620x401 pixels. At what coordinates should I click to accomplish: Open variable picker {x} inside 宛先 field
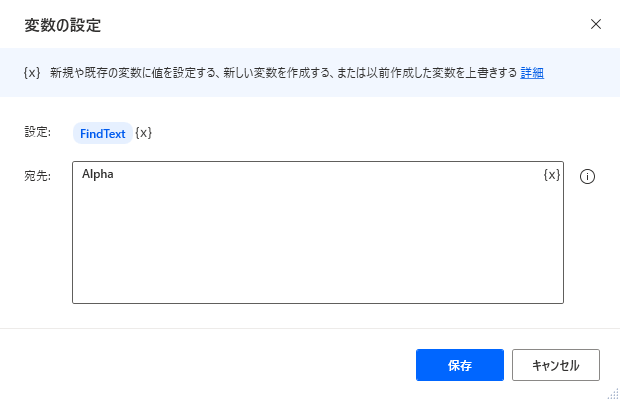click(552, 174)
